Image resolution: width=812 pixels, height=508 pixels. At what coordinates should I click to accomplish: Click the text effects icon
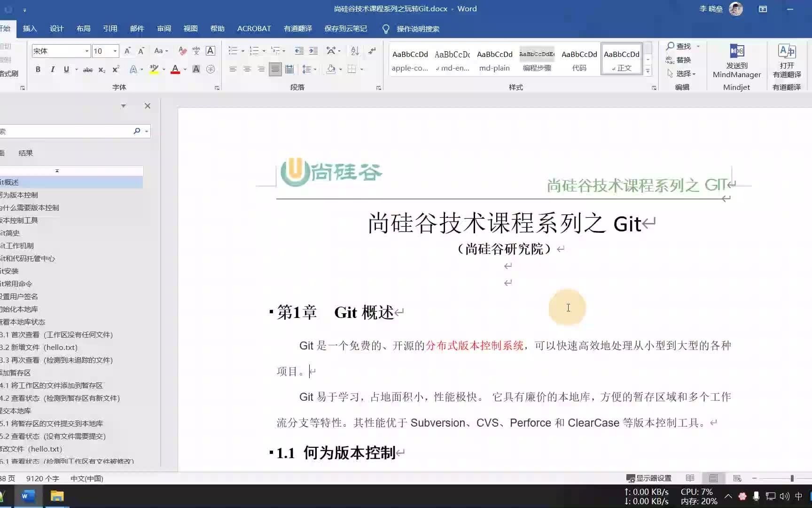pyautogui.click(x=133, y=70)
